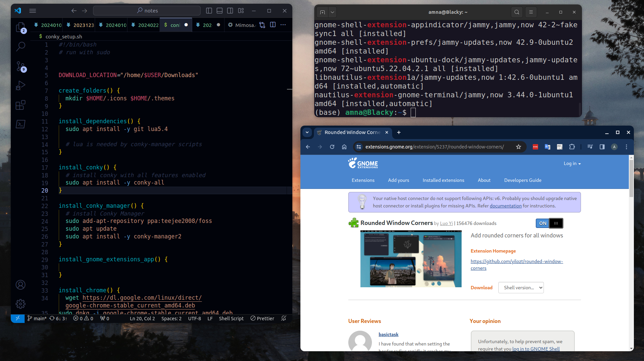The height and width of the screenshot is (361, 644).
Task: Open a new browser tab
Action: (399, 132)
